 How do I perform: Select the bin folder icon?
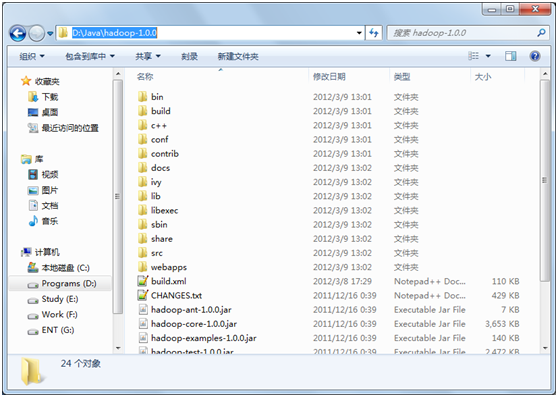tap(142, 97)
